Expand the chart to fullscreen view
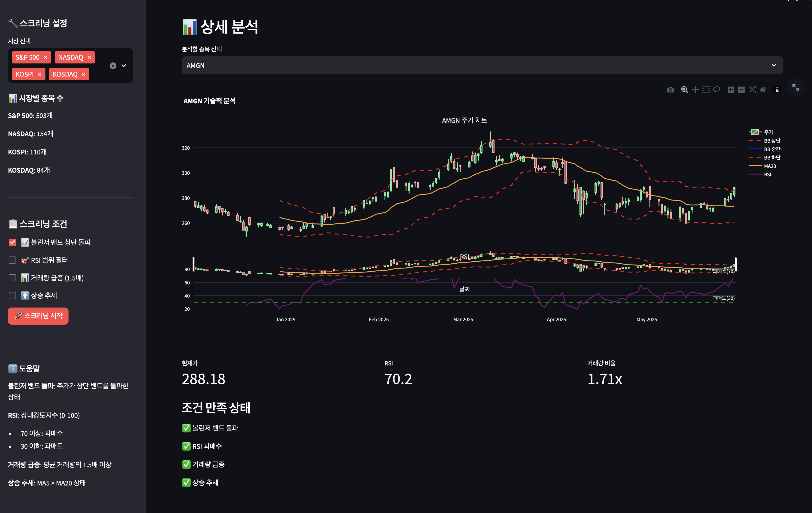 (x=796, y=88)
